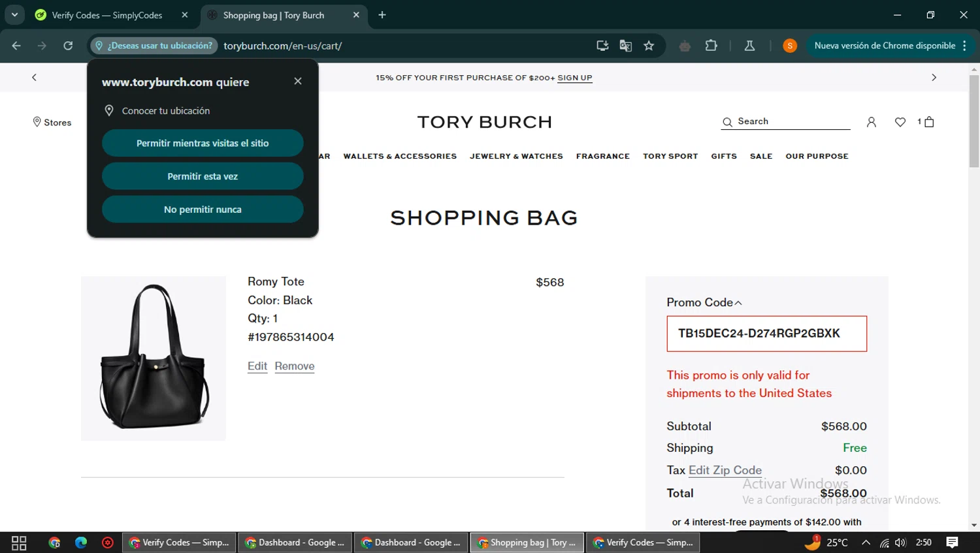Close the Verify Codes SimplyCodes tab
The image size is (980, 553).
click(x=184, y=15)
